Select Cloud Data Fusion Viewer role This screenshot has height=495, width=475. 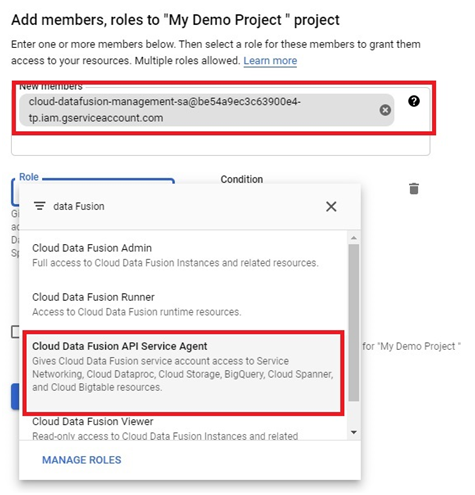click(x=183, y=428)
